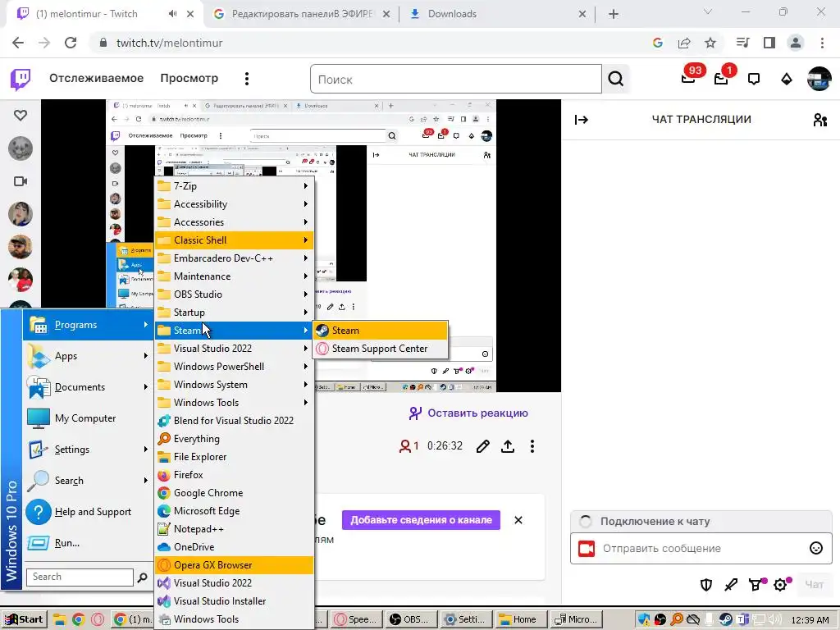Switch to the Редактировать панели tab

pos(303,14)
